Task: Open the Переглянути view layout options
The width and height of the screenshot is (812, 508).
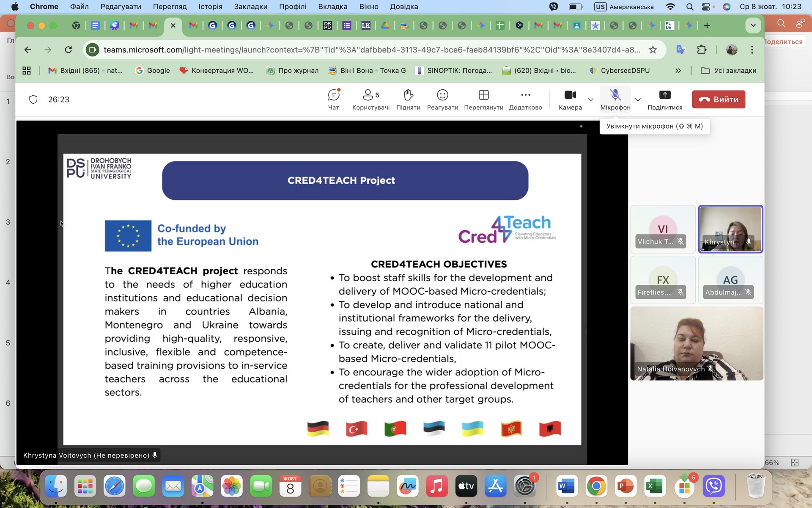Action: point(483,99)
